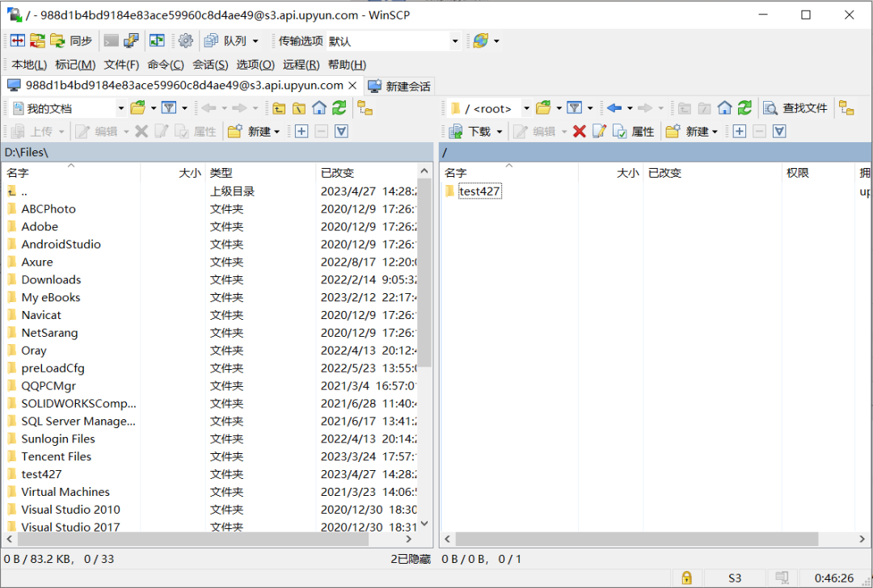Click the remote rename pencil icon

(599, 132)
